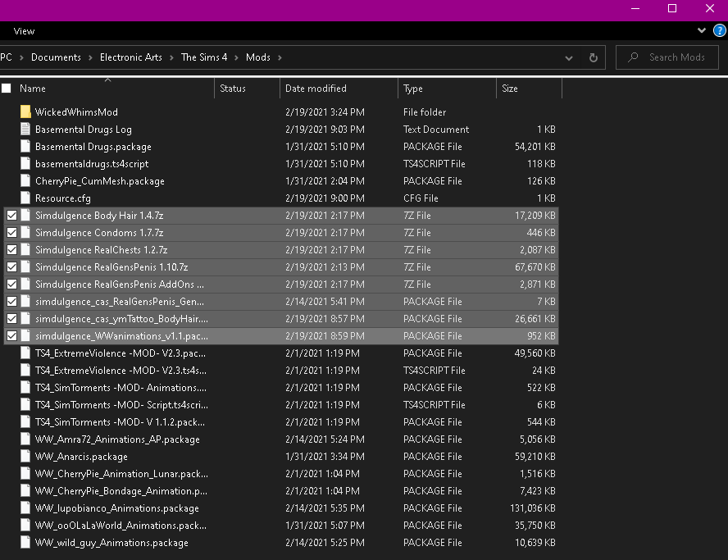Click the Search Mods input field
The image size is (728, 560).
(x=667, y=57)
